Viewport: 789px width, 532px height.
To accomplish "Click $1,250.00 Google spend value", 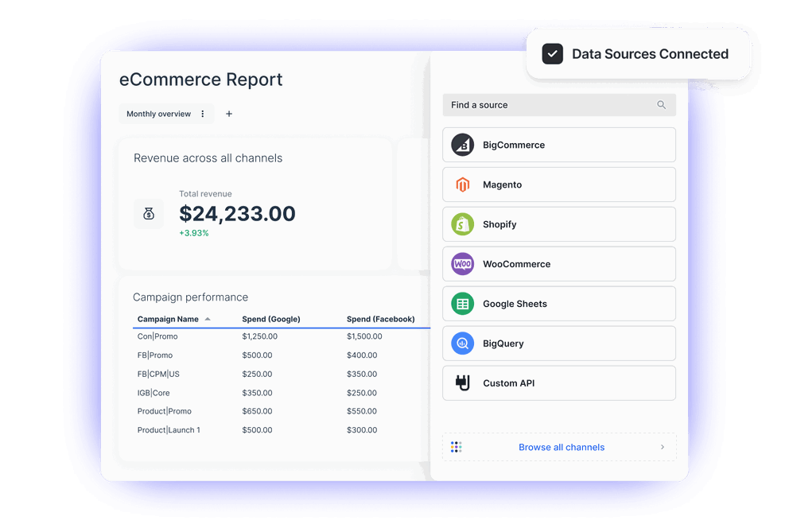I will pos(259,336).
